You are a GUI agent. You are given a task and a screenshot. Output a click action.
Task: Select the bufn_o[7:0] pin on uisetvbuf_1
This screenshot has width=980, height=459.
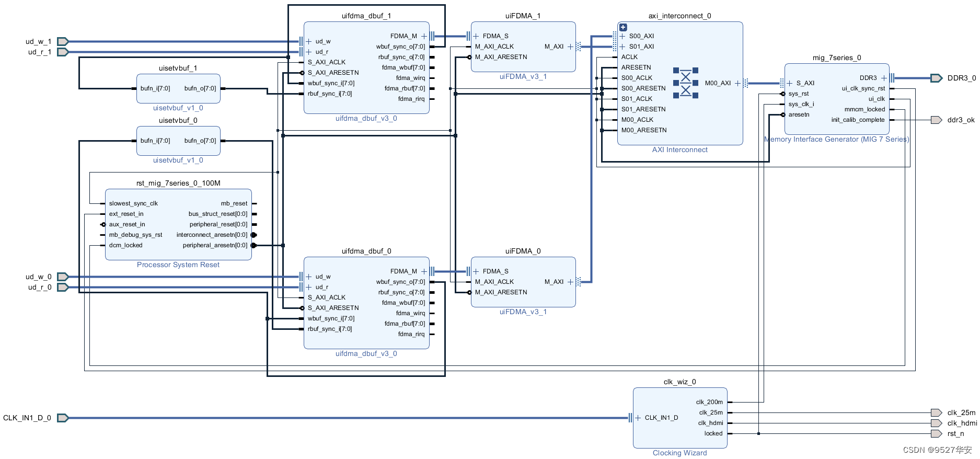click(x=200, y=88)
